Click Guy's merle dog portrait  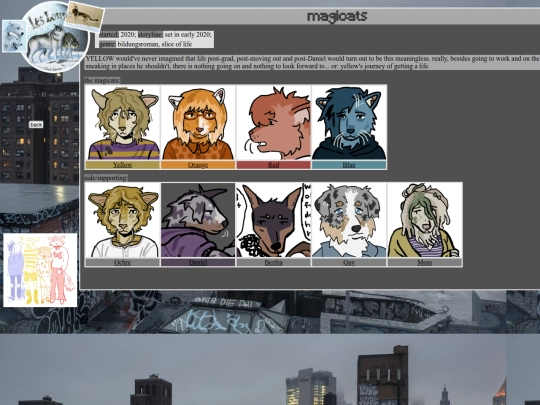tap(349, 220)
